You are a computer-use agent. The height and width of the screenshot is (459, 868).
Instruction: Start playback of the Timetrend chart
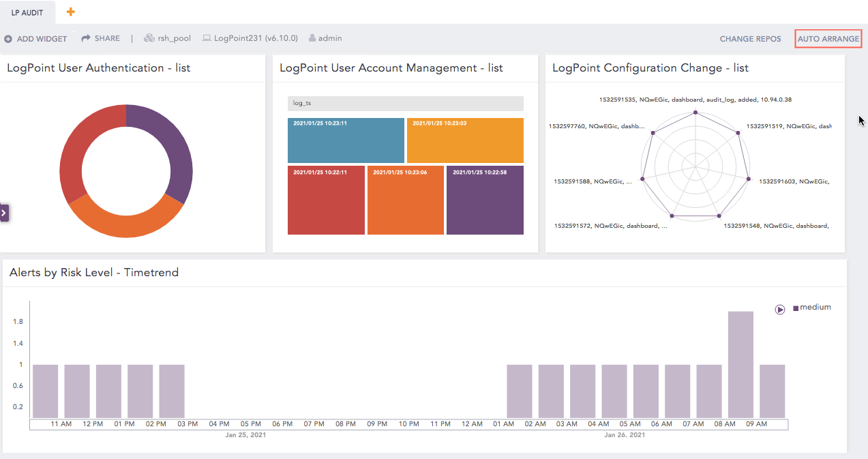[779, 309]
